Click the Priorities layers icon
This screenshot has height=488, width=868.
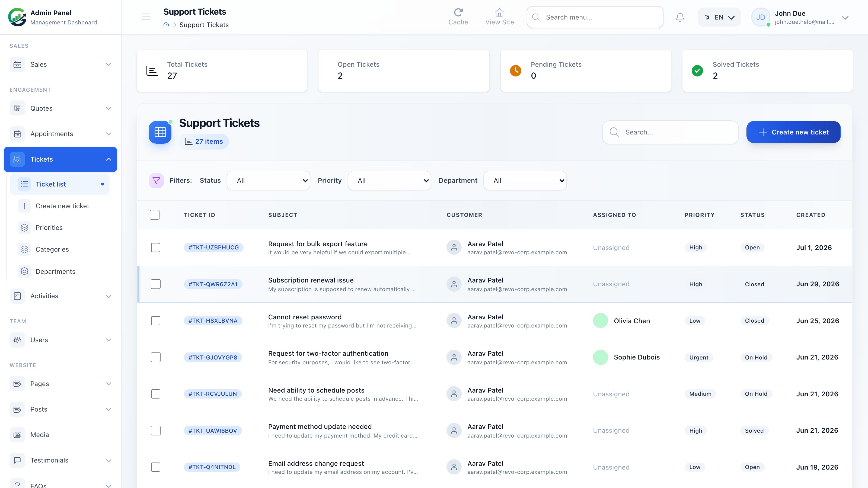click(x=24, y=228)
